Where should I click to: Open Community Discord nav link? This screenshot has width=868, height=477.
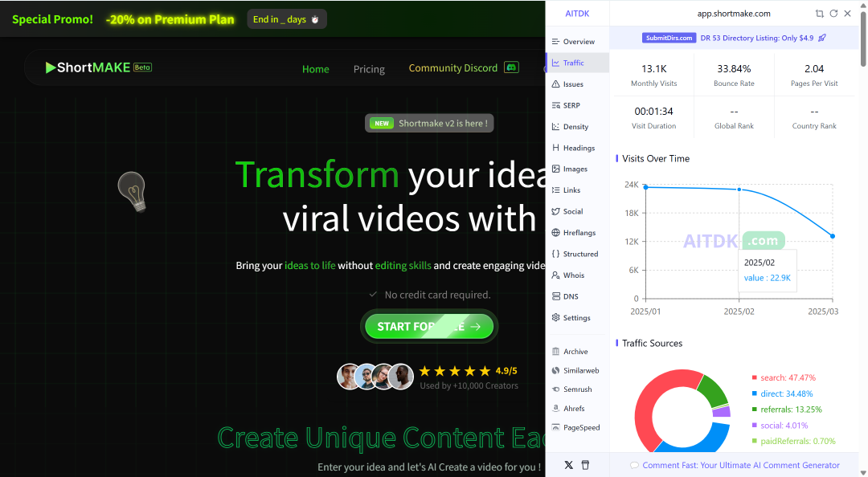tap(452, 68)
